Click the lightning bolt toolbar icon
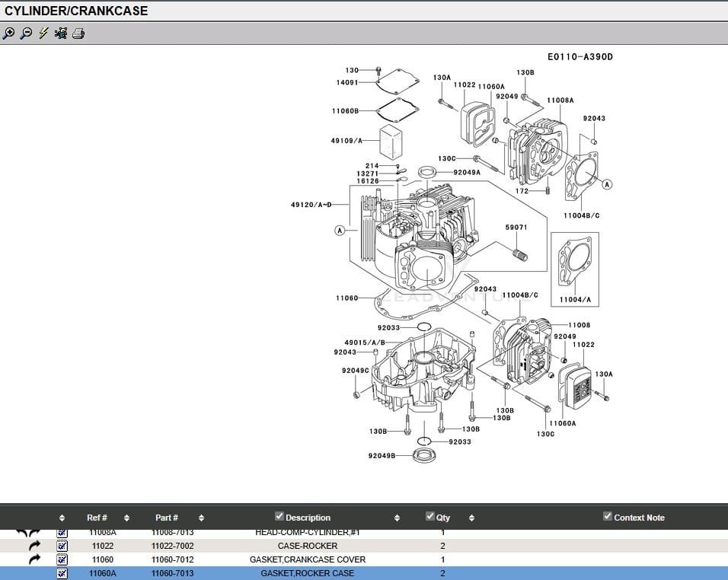 [x=43, y=33]
